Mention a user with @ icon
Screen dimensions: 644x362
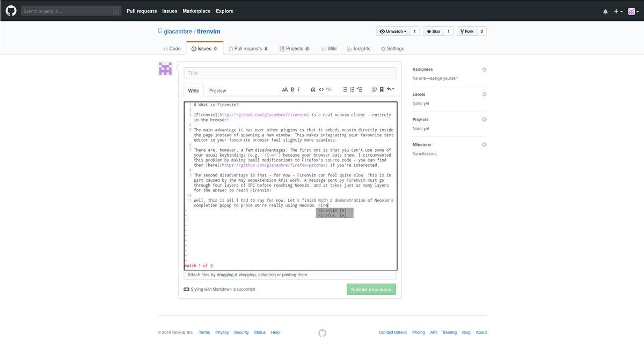pyautogui.click(x=374, y=90)
